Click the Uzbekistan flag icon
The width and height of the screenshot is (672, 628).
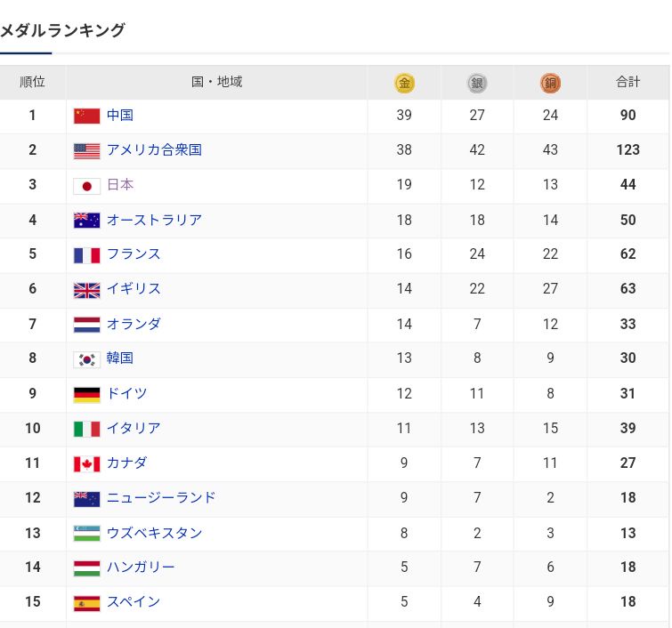pyautogui.click(x=86, y=534)
